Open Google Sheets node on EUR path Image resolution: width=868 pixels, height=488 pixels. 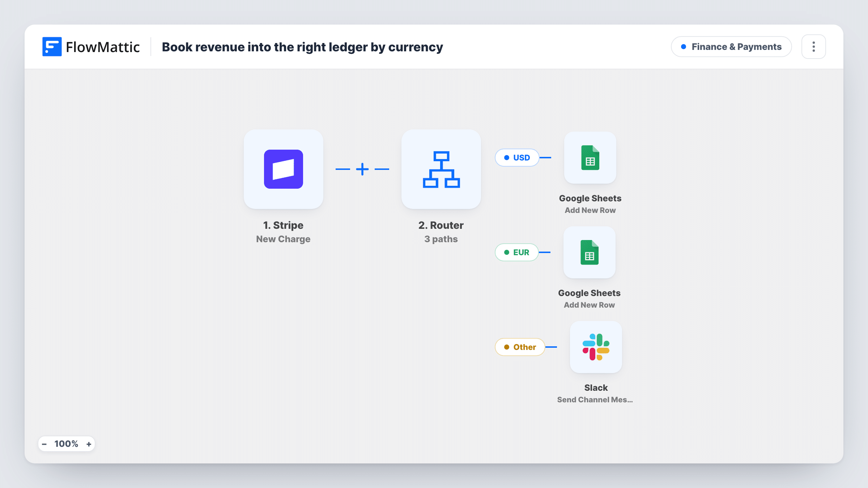point(590,252)
